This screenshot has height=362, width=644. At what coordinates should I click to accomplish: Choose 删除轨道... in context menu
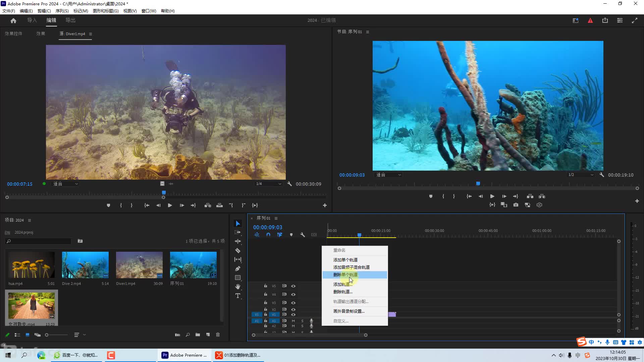[x=355, y=292]
